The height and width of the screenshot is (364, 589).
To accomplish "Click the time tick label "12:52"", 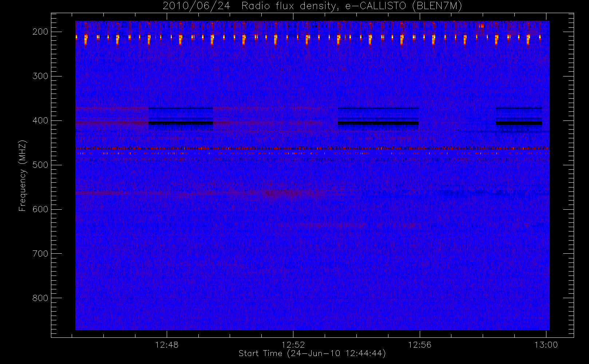I will pos(293,345).
